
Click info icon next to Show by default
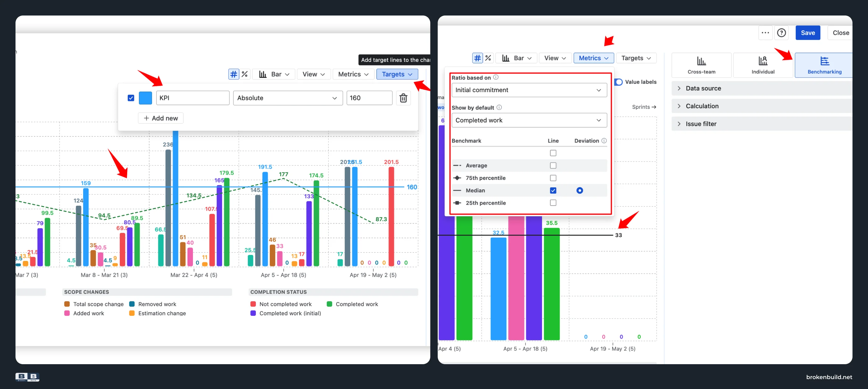499,107
